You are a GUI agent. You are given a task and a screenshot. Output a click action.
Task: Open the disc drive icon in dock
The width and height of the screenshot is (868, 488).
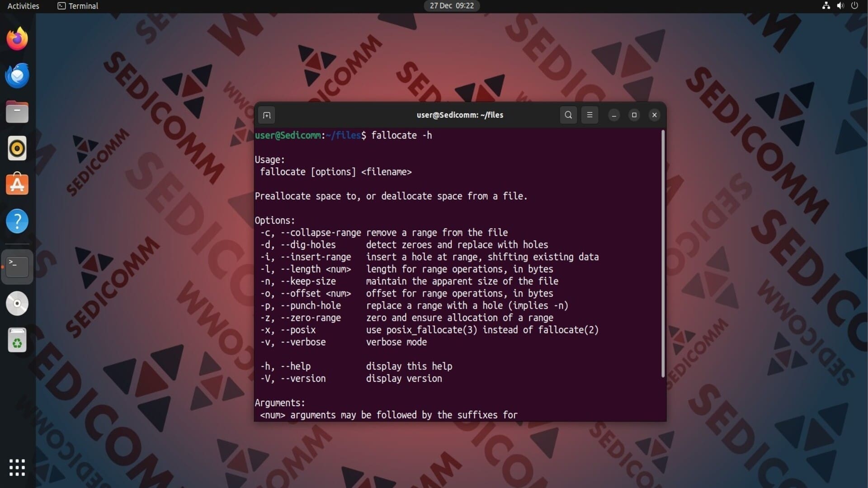click(x=17, y=303)
